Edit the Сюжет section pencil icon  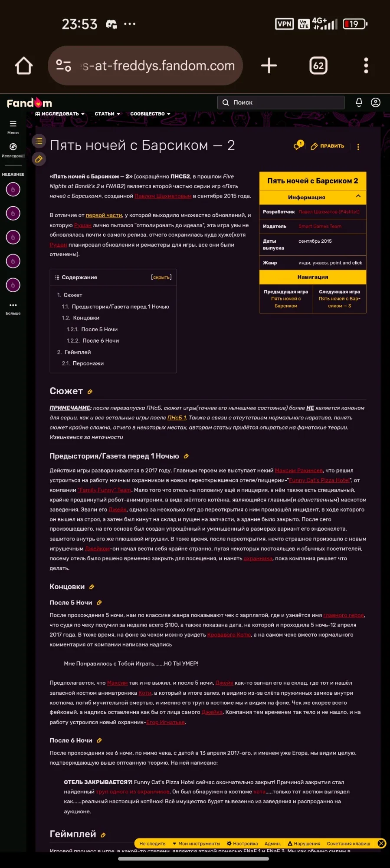(90, 392)
